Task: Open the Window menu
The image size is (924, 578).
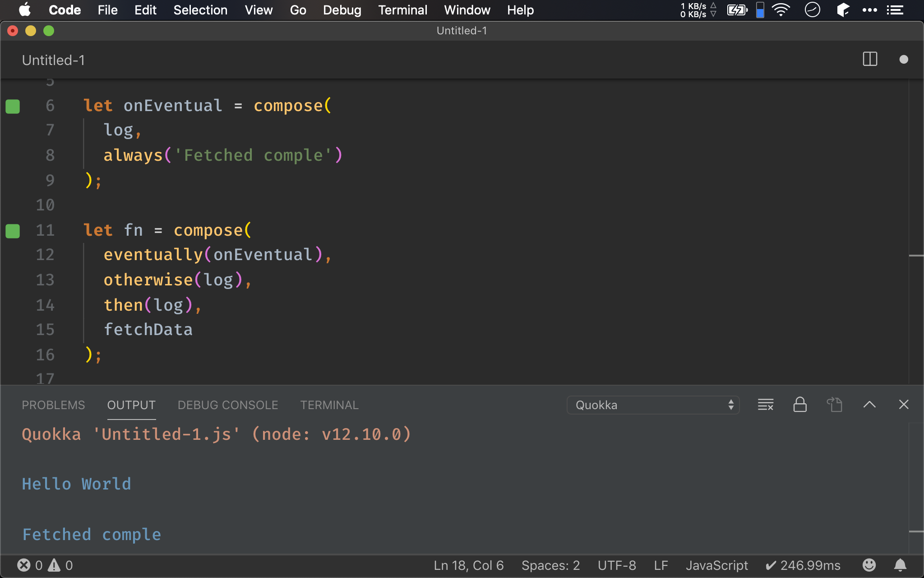Action: (467, 10)
